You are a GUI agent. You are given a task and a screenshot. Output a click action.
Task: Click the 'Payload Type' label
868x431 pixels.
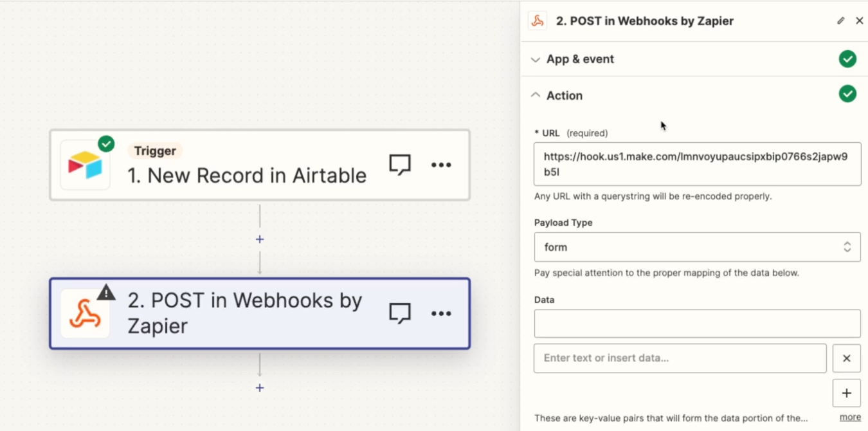[563, 223]
